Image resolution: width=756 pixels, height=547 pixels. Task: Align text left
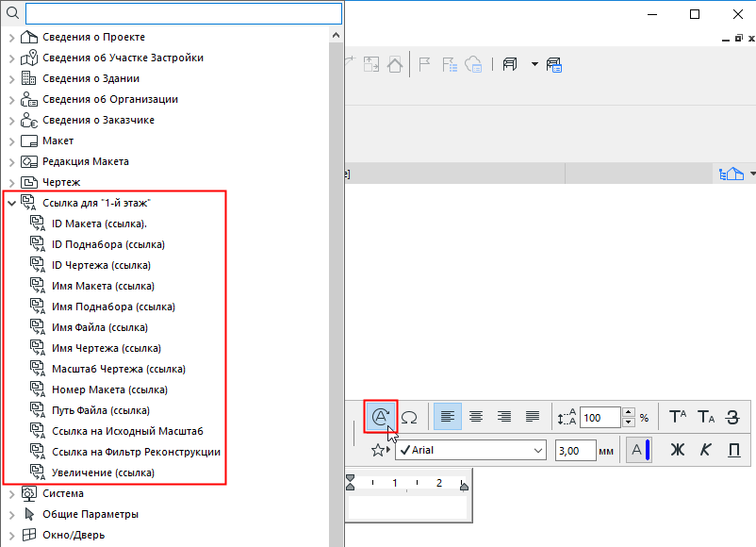pos(448,416)
